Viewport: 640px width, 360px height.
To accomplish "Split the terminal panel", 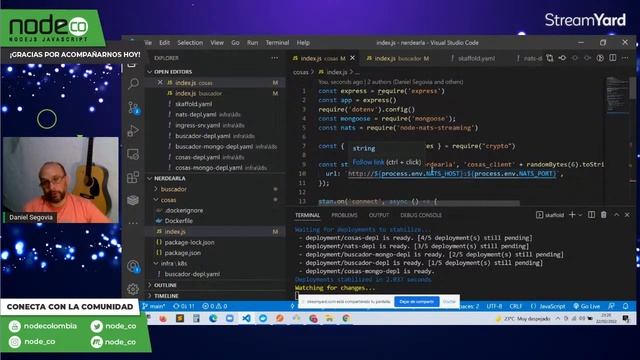I will pos(591,215).
